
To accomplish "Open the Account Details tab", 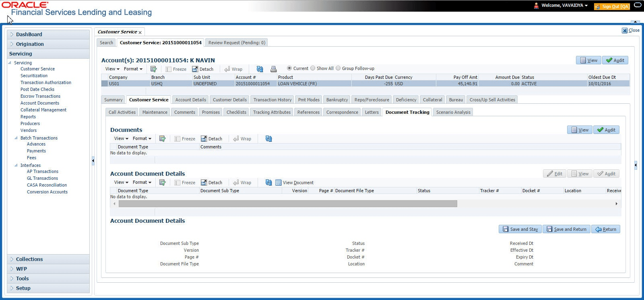I will pyautogui.click(x=191, y=100).
